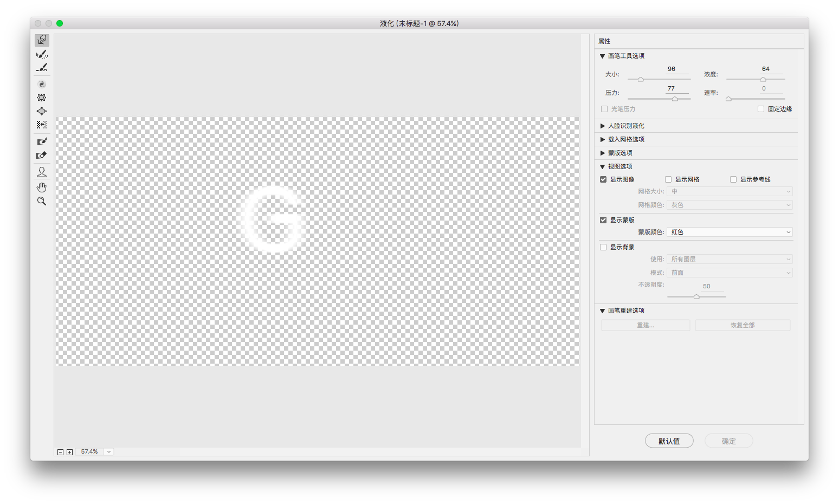
Task: Select the Hand tool
Action: pyautogui.click(x=42, y=188)
